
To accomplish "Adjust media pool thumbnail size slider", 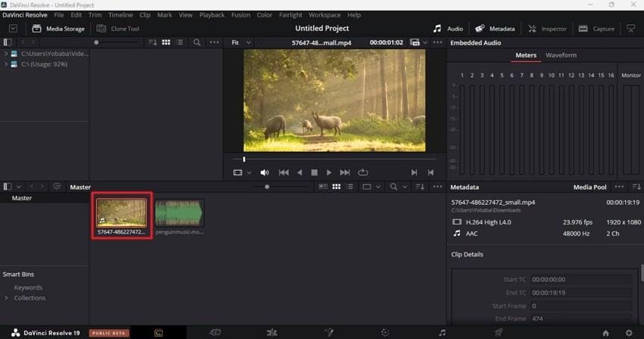I will point(267,187).
